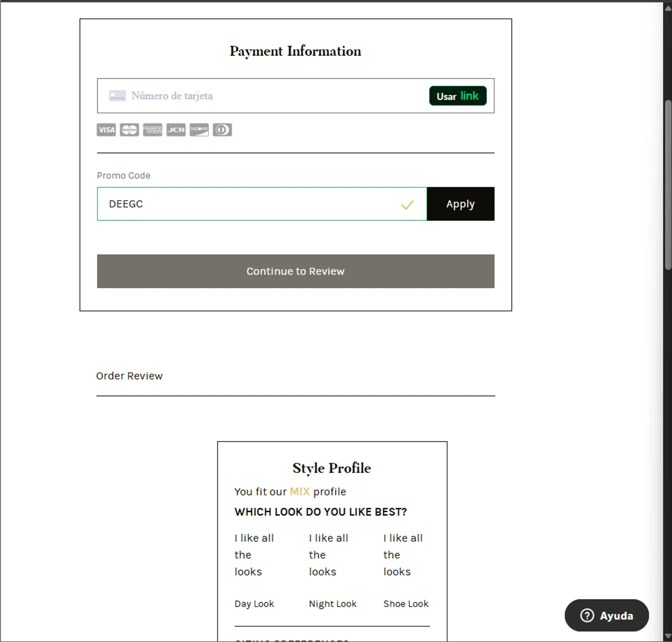Click the card icon in number field
The width and height of the screenshot is (672, 642).
(x=117, y=96)
